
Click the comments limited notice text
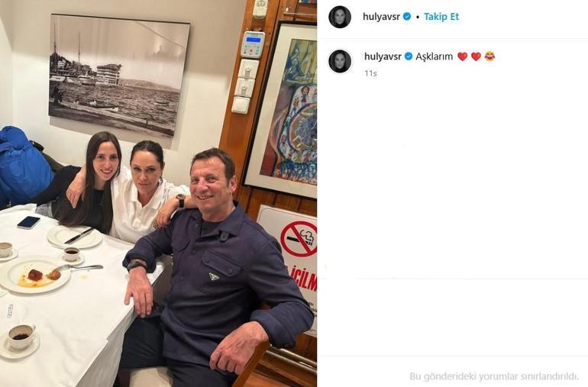(x=494, y=376)
